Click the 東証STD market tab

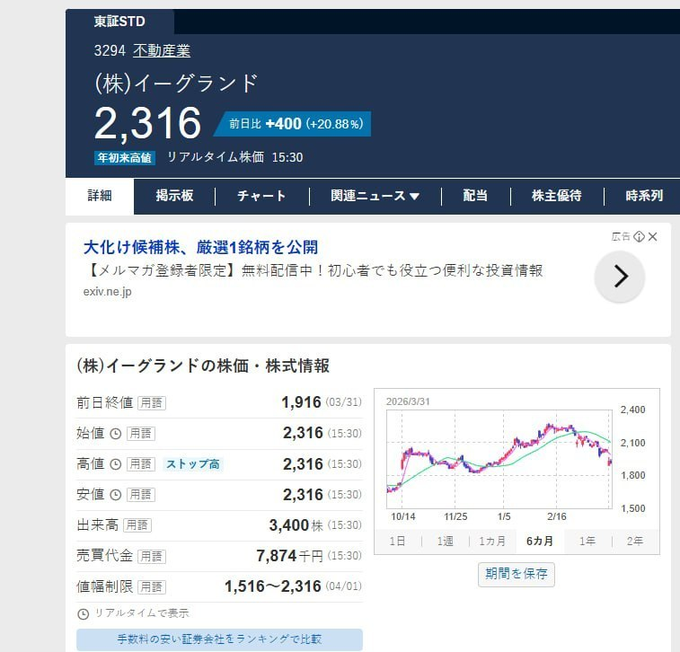pos(120,21)
